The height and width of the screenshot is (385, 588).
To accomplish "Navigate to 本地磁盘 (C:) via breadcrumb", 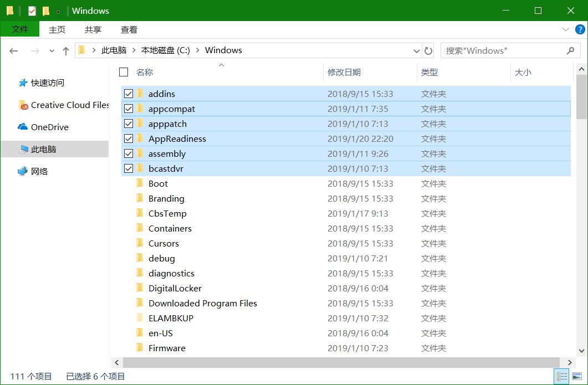I will click(x=166, y=50).
